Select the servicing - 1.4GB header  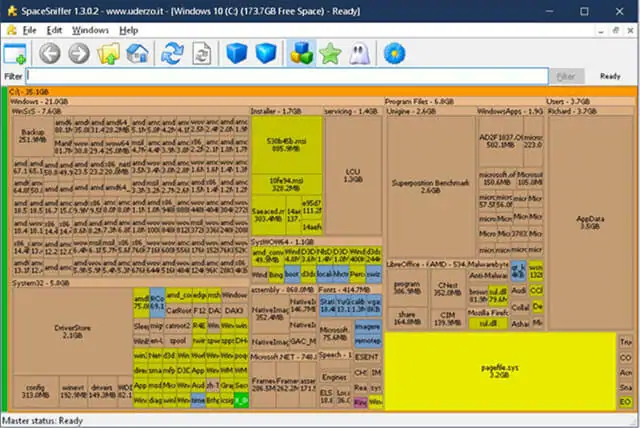(x=351, y=111)
